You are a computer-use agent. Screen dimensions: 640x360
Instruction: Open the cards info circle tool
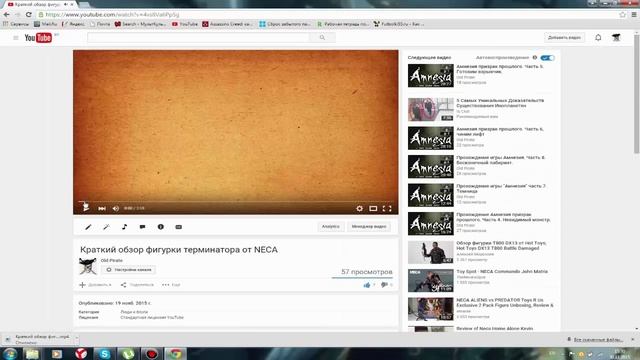160,227
